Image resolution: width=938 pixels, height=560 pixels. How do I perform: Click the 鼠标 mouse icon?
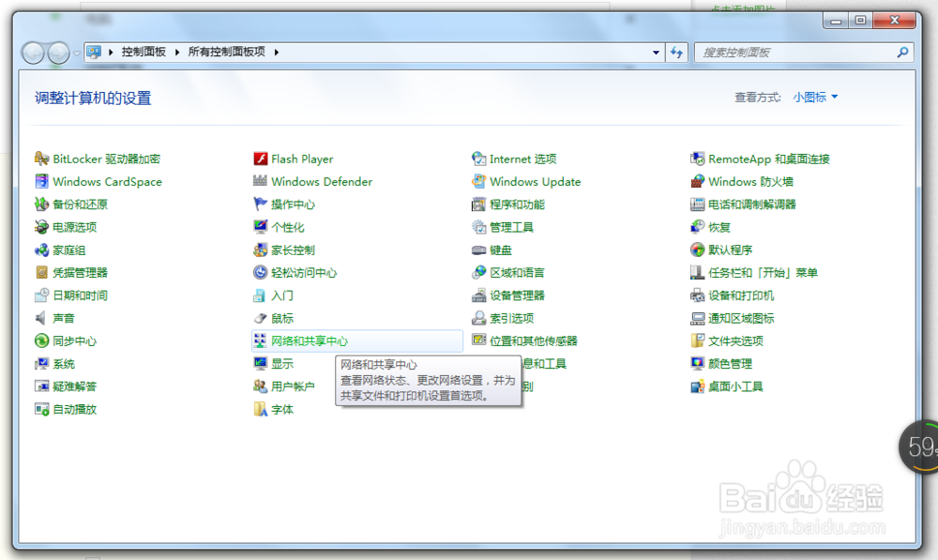[x=260, y=318]
